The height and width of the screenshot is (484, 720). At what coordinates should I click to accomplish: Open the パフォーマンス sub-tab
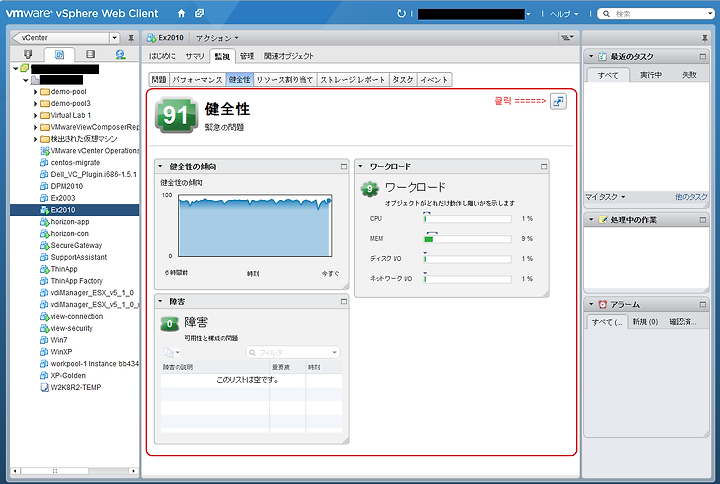tap(197, 79)
